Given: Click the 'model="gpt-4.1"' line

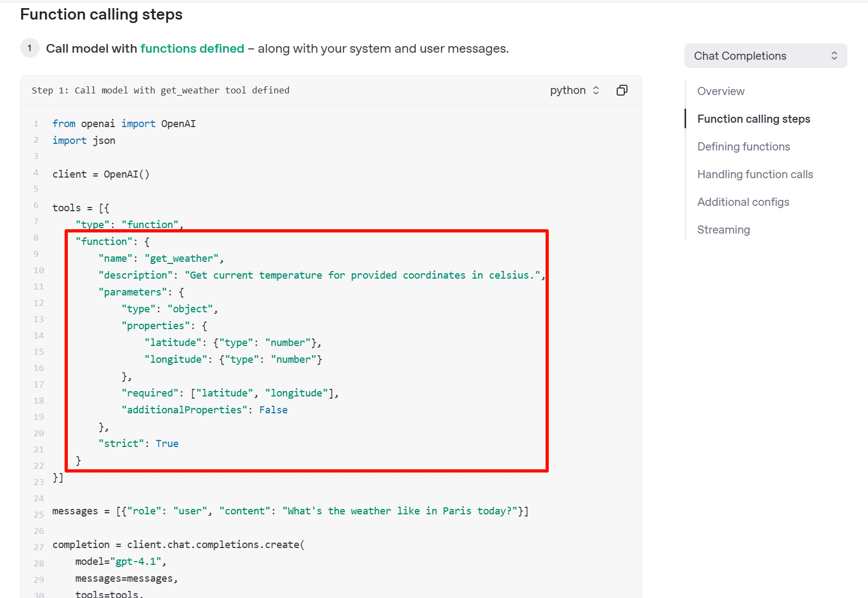Looking at the screenshot, I should (x=121, y=562).
